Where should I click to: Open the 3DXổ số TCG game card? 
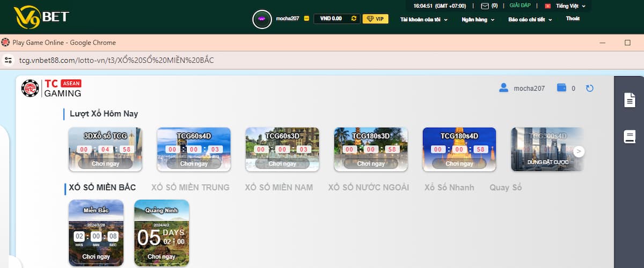[x=105, y=149]
